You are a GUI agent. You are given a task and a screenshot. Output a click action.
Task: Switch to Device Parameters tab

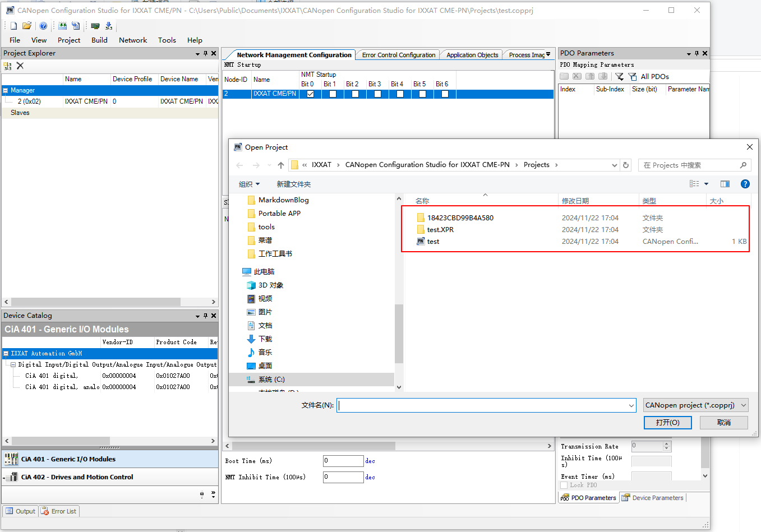pos(653,498)
